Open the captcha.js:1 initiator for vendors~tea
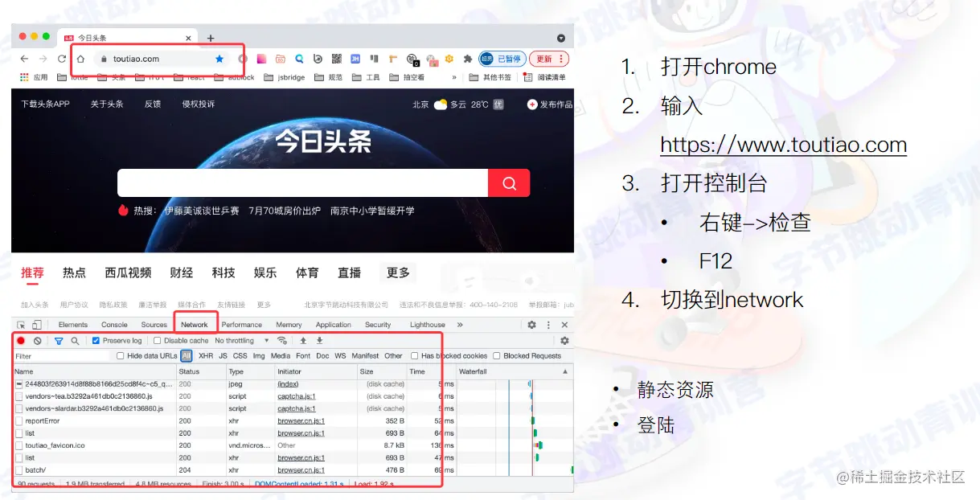This screenshot has height=500, width=980. coord(297,396)
